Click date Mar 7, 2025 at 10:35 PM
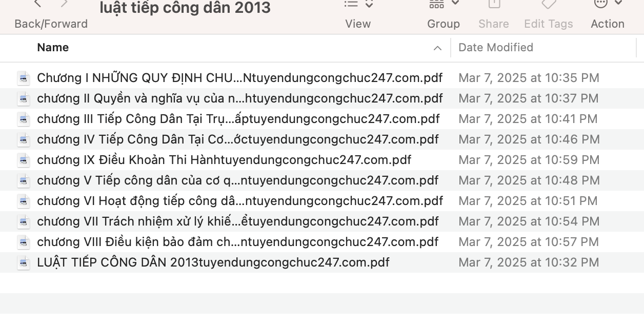Image resolution: width=644 pixels, height=326 pixels. click(x=529, y=78)
